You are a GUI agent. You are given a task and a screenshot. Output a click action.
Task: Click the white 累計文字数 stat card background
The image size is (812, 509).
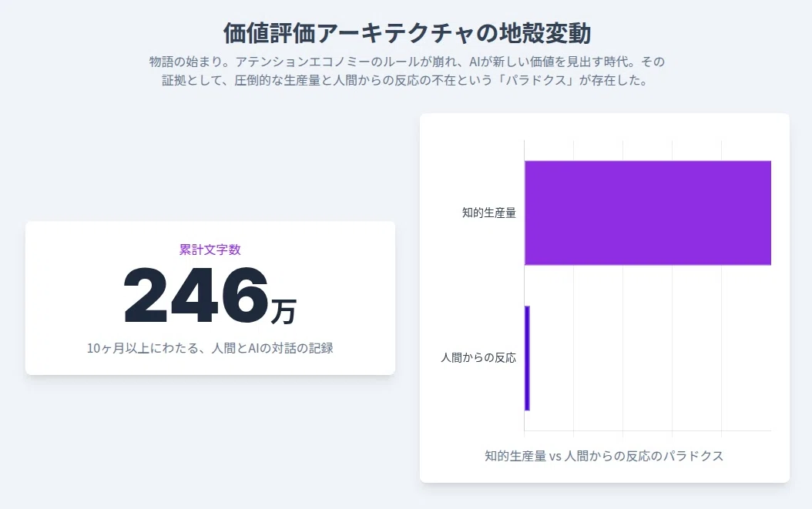[x=210, y=298]
